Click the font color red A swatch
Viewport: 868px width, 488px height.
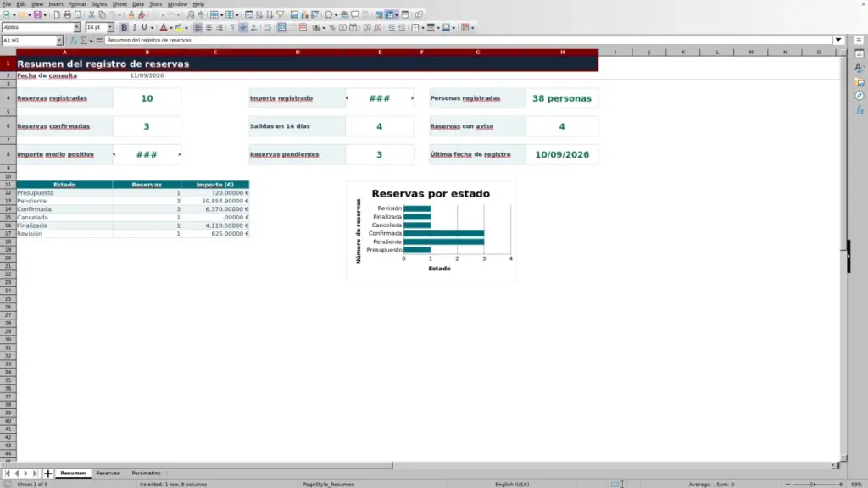pyautogui.click(x=164, y=27)
